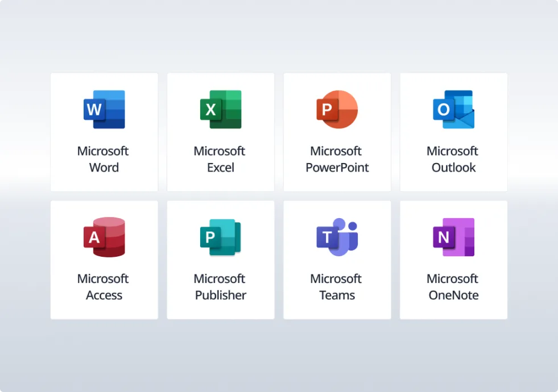This screenshot has width=558, height=392.
Task: Click the orange PowerPoint P icon
Action: click(337, 110)
